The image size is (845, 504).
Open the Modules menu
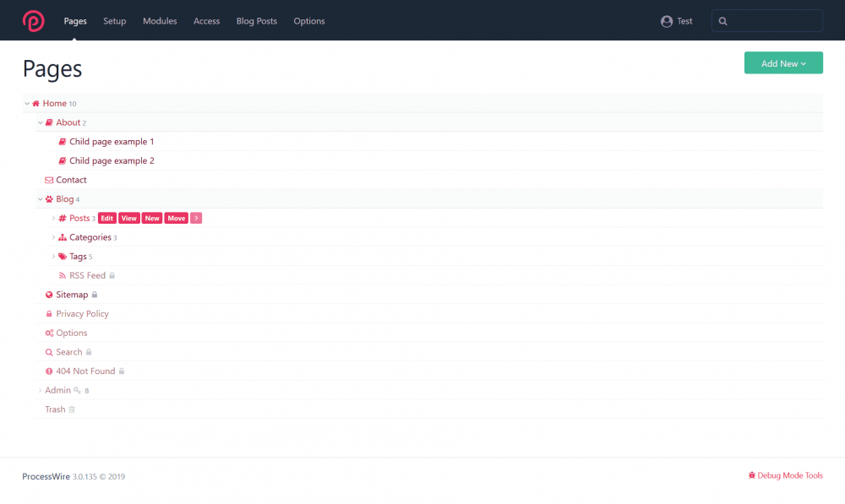pos(160,21)
